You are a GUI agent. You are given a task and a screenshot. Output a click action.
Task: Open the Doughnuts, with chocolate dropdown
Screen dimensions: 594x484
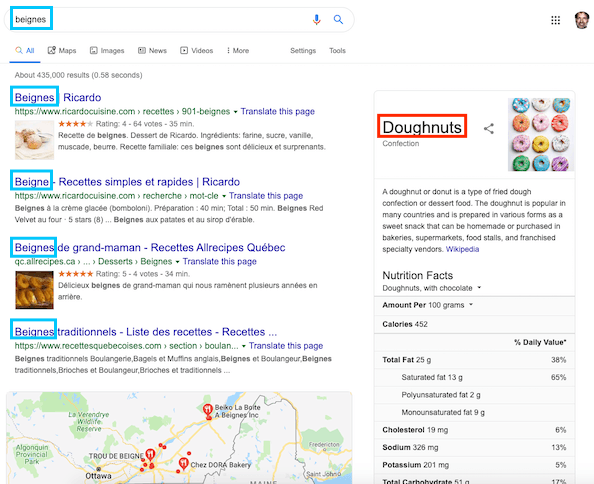click(x=431, y=288)
